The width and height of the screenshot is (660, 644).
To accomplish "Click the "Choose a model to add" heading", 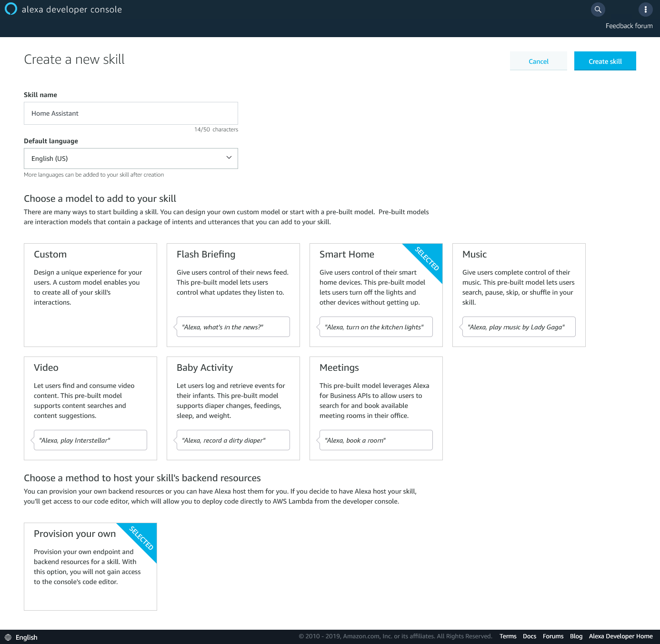I will coord(100,198).
